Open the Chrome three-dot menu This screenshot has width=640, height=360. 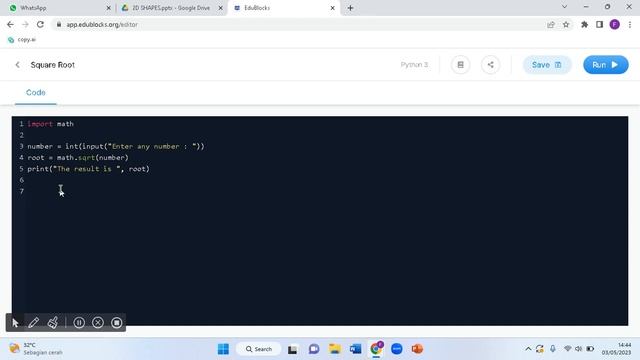coord(630,24)
